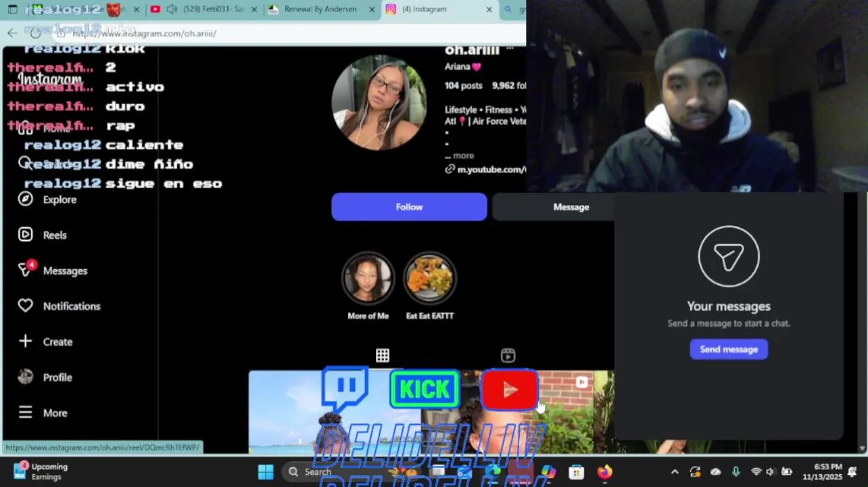Click the page scrollbar down arrow
The height and width of the screenshot is (487, 868).
click(862, 448)
